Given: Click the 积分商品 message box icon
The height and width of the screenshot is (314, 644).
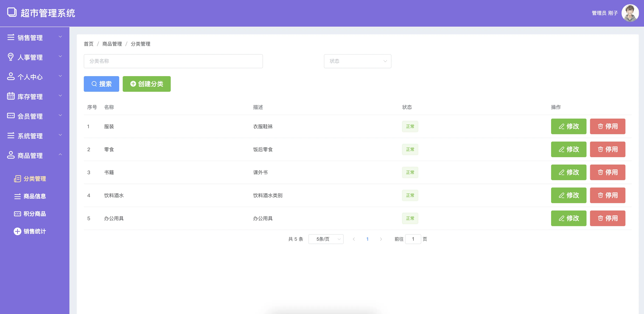Looking at the screenshot, I should [x=17, y=214].
